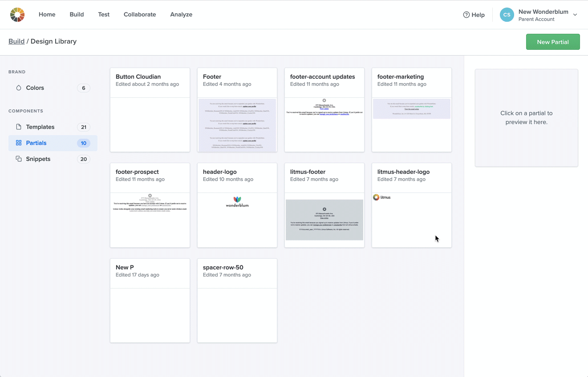This screenshot has height=377, width=588.
Task: Click the Templates count badge 21
Action: click(x=83, y=127)
